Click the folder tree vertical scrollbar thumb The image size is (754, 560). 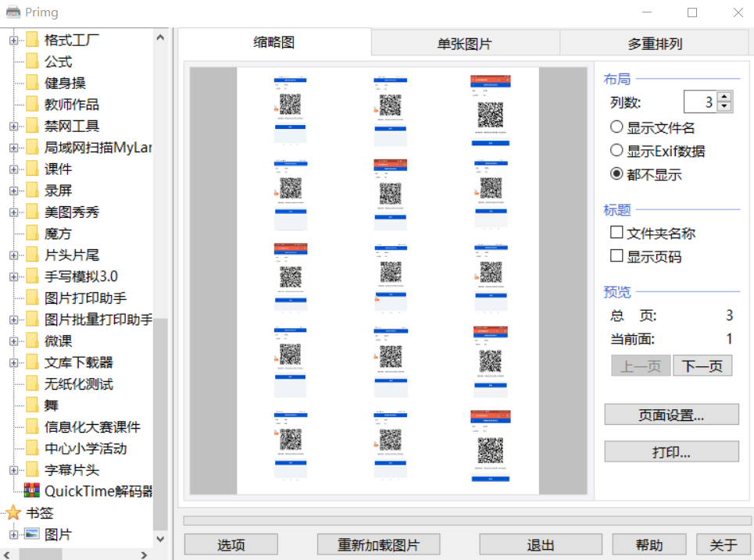click(161, 423)
